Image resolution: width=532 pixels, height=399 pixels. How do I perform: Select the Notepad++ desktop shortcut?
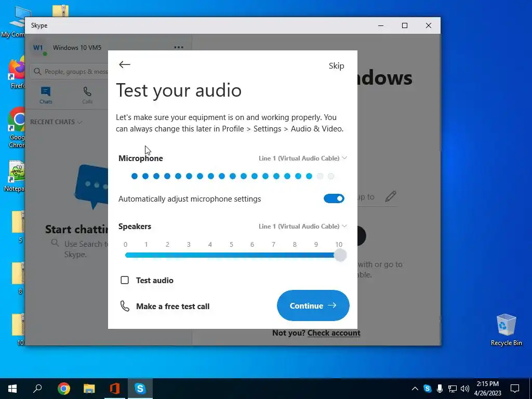click(15, 177)
